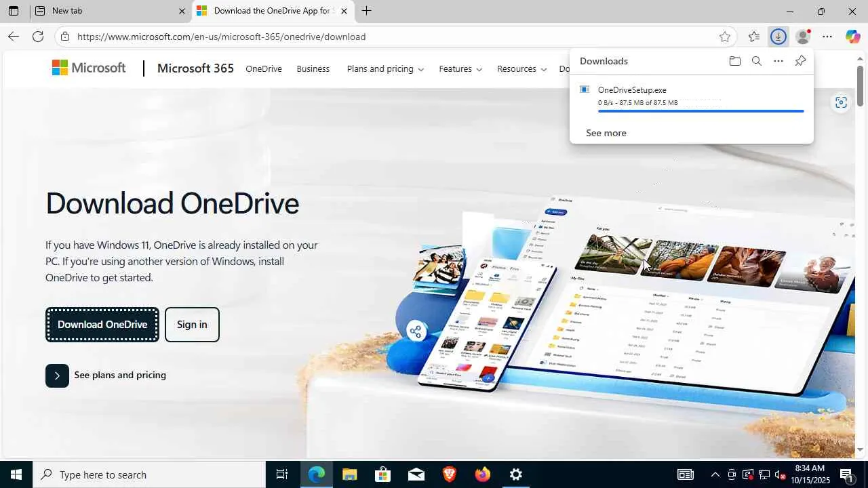Click the Download OneDrive page heading
The height and width of the screenshot is (488, 868).
pyautogui.click(x=172, y=203)
